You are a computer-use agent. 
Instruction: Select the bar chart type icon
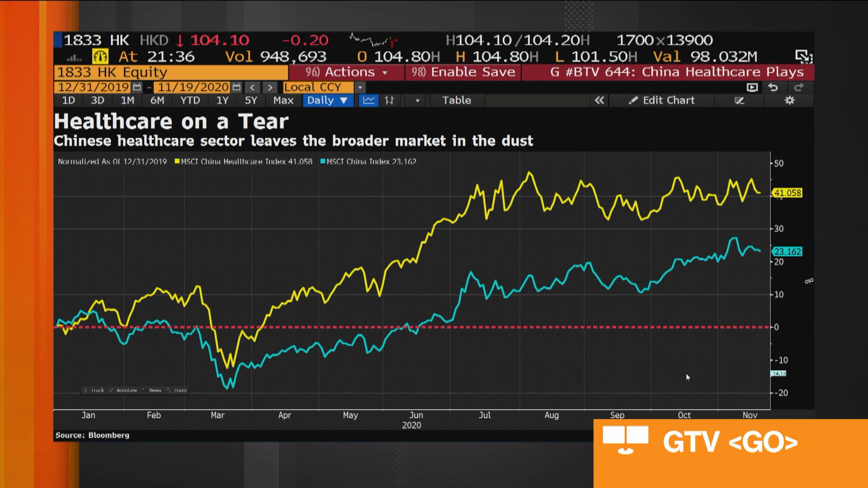click(389, 100)
